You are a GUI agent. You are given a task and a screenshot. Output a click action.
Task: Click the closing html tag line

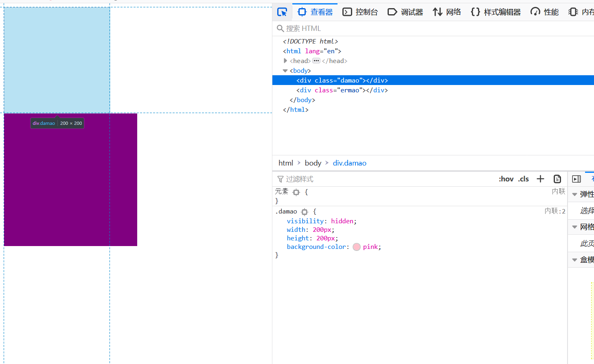tap(296, 110)
